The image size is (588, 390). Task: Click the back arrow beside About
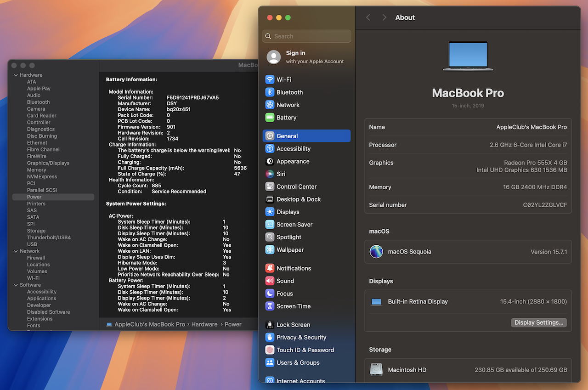368,17
